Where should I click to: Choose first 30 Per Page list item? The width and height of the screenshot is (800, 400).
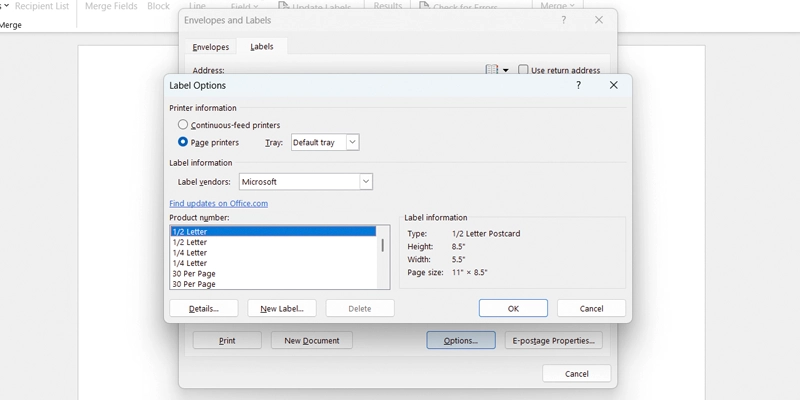(x=194, y=274)
